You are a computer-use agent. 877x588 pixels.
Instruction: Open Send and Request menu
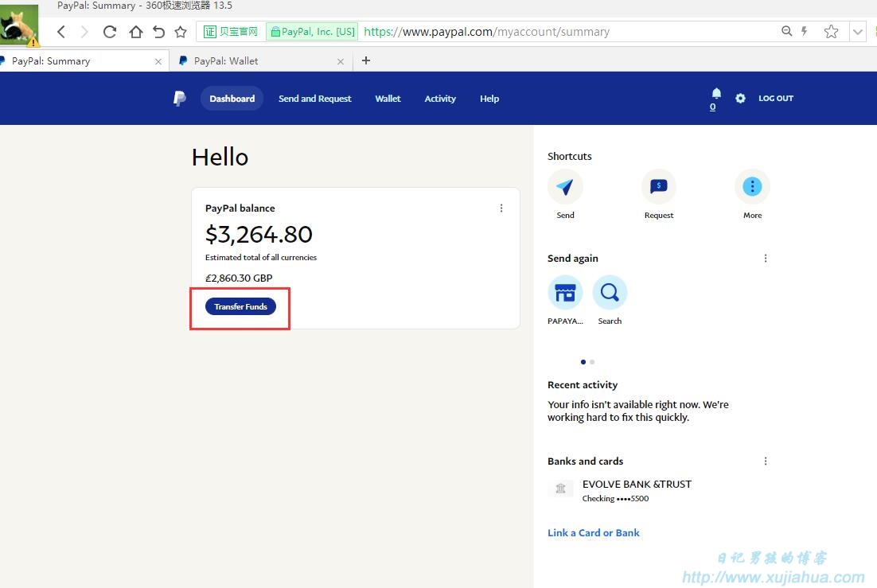(x=315, y=99)
